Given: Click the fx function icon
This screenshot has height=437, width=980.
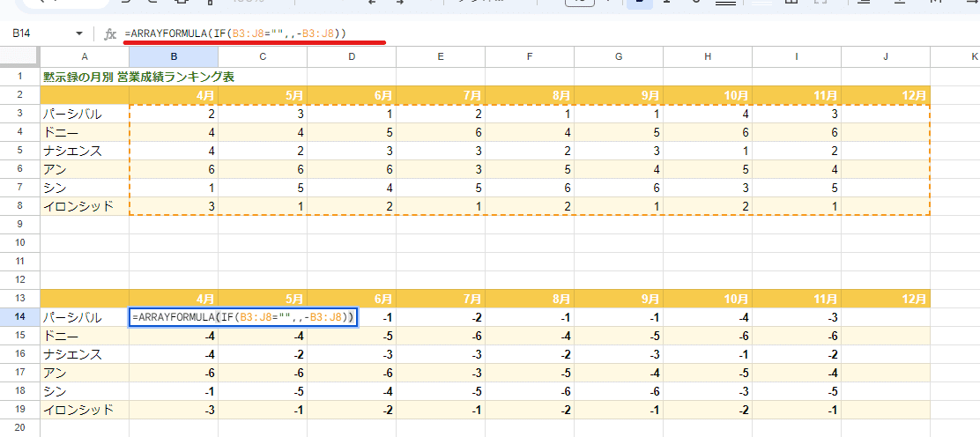Looking at the screenshot, I should [110, 33].
